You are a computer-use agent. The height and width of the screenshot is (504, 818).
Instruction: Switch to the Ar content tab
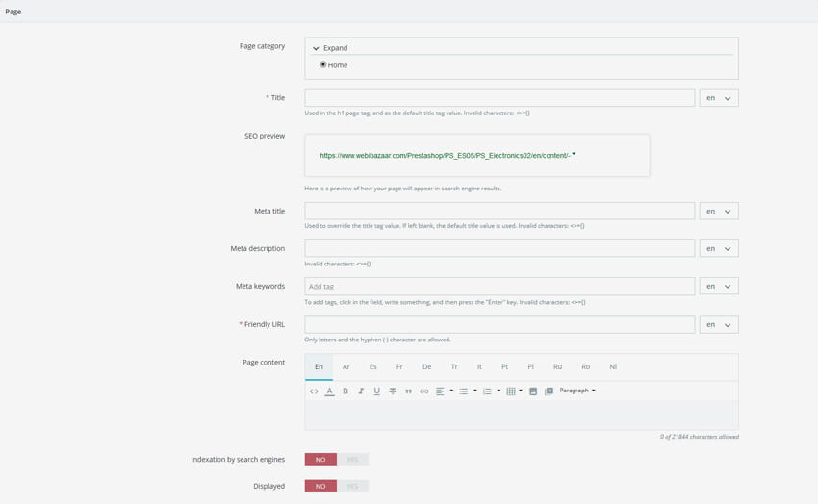pos(345,366)
